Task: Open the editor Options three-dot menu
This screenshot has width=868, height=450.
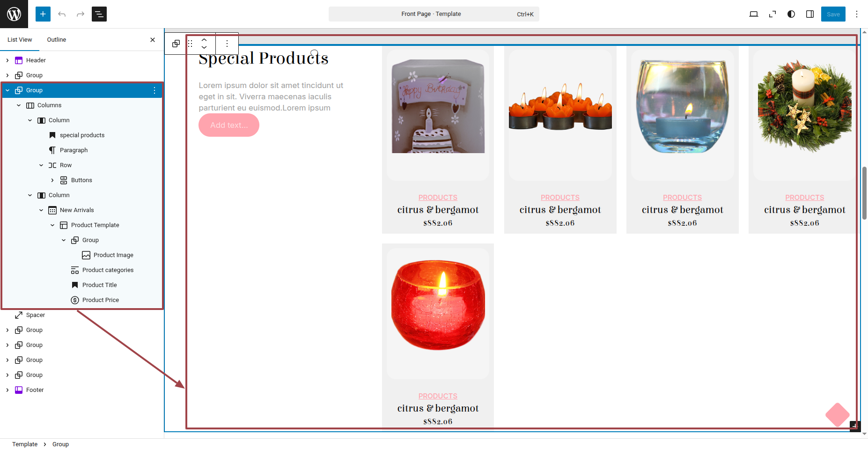Action: click(x=857, y=14)
